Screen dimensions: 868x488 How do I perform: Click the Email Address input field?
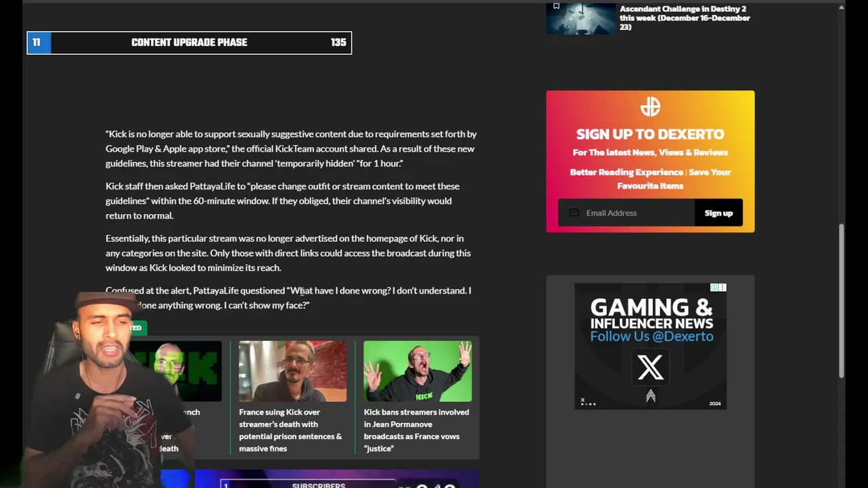[x=626, y=213]
